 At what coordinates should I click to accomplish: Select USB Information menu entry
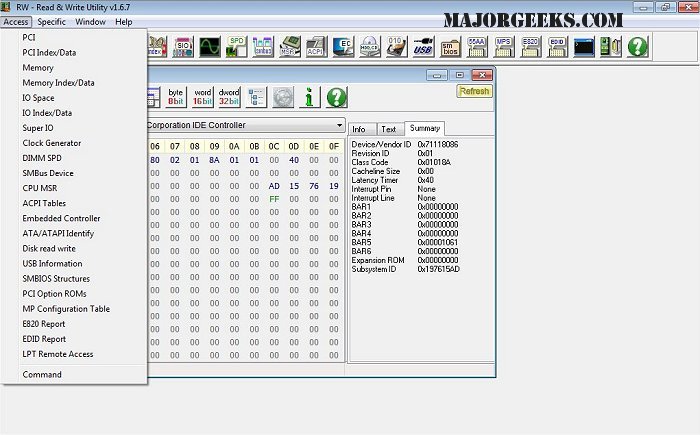click(74, 264)
